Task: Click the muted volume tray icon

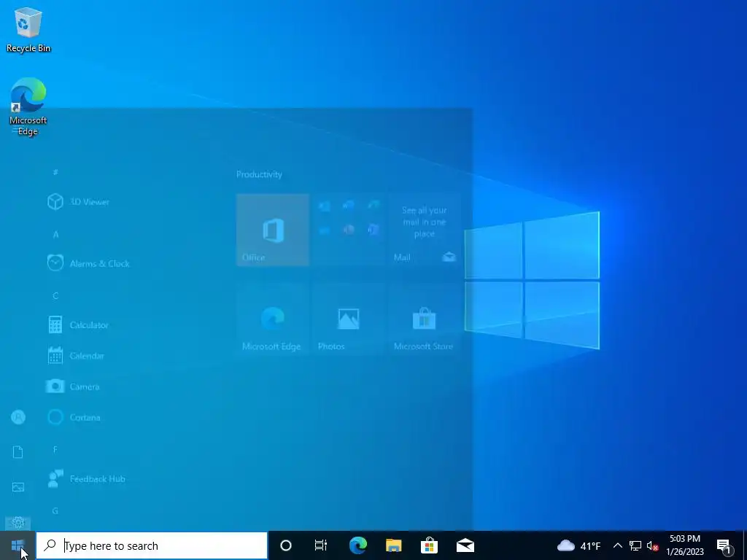Action: [x=653, y=545]
